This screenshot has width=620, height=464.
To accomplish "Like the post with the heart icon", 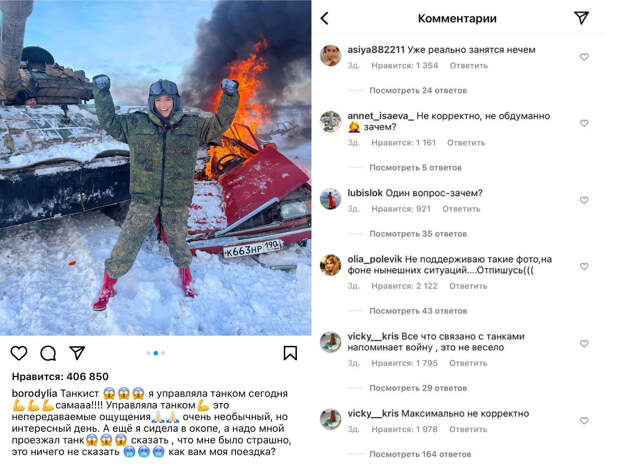I will pos(19,353).
